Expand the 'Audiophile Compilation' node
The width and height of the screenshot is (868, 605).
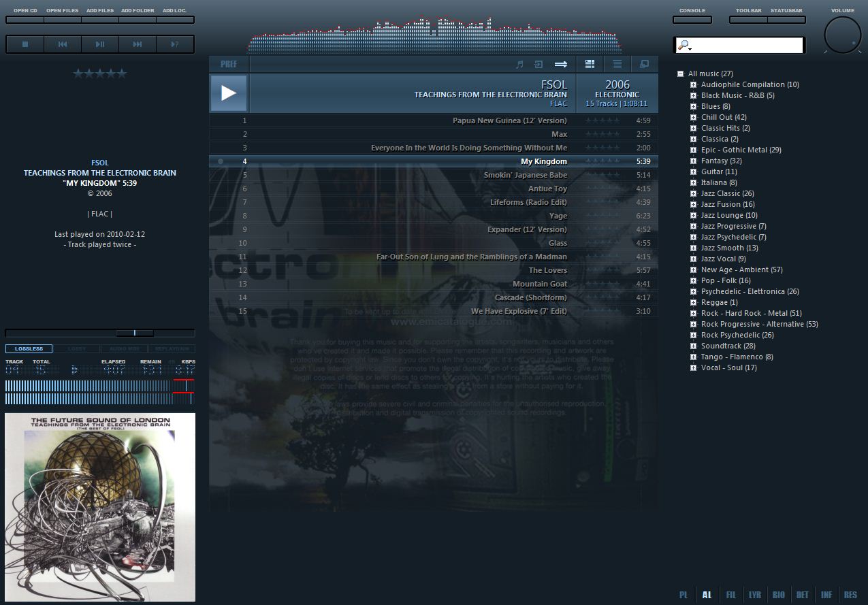click(x=694, y=84)
